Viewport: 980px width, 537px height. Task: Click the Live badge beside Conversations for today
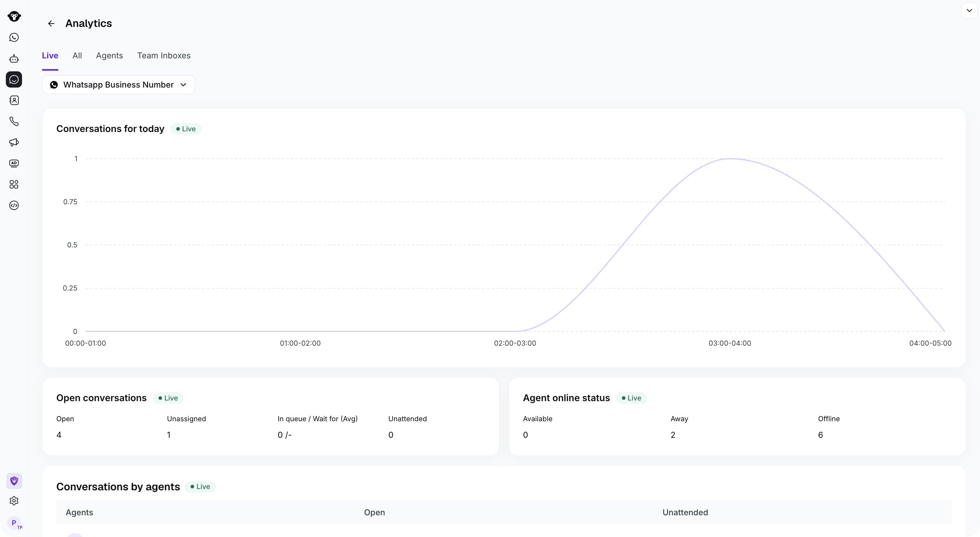point(186,129)
